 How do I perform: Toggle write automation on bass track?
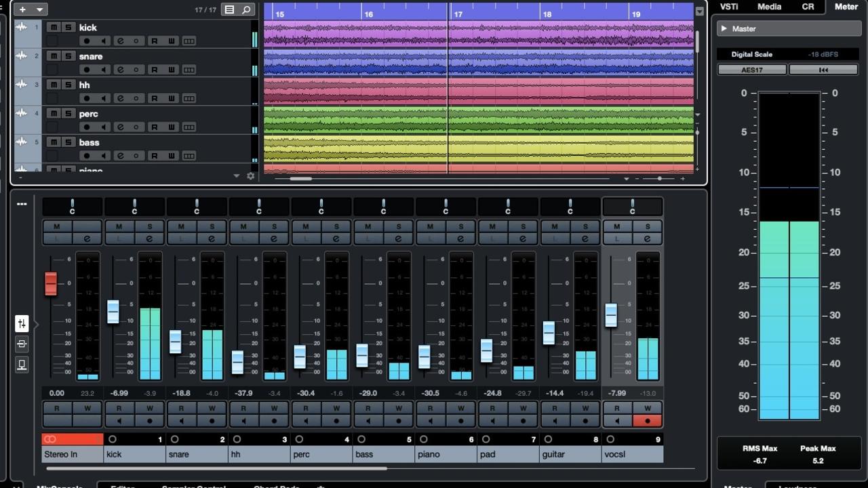pyautogui.click(x=171, y=155)
